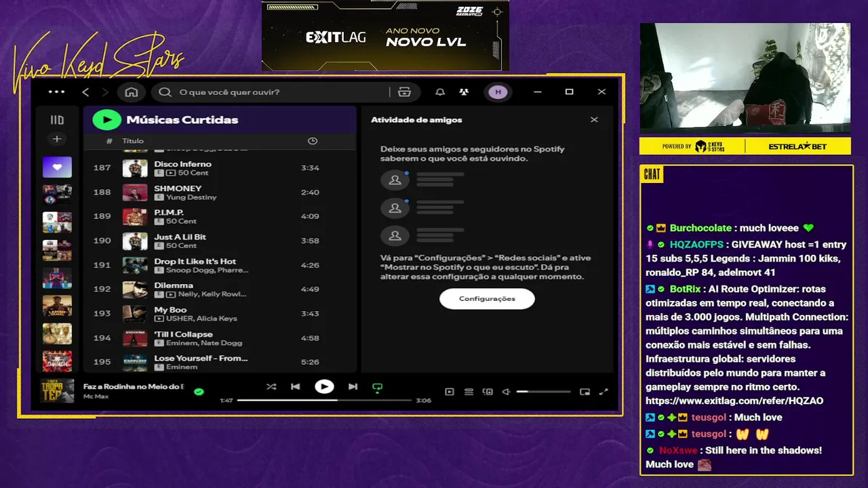This screenshot has width=868, height=488.
Task: Skip to next track
Action: coord(353,387)
